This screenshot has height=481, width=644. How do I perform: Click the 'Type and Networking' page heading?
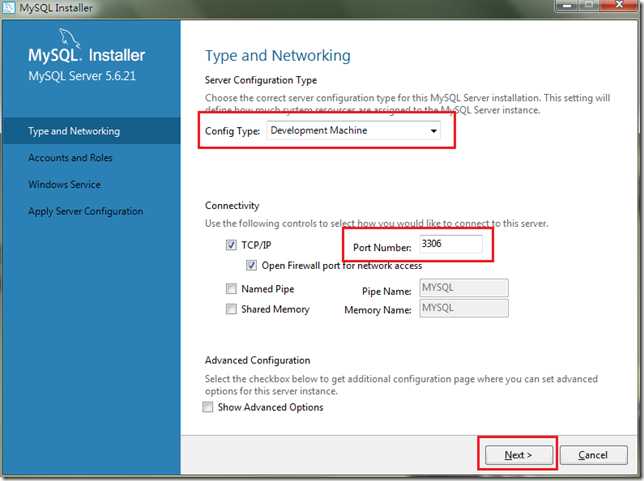[x=278, y=56]
